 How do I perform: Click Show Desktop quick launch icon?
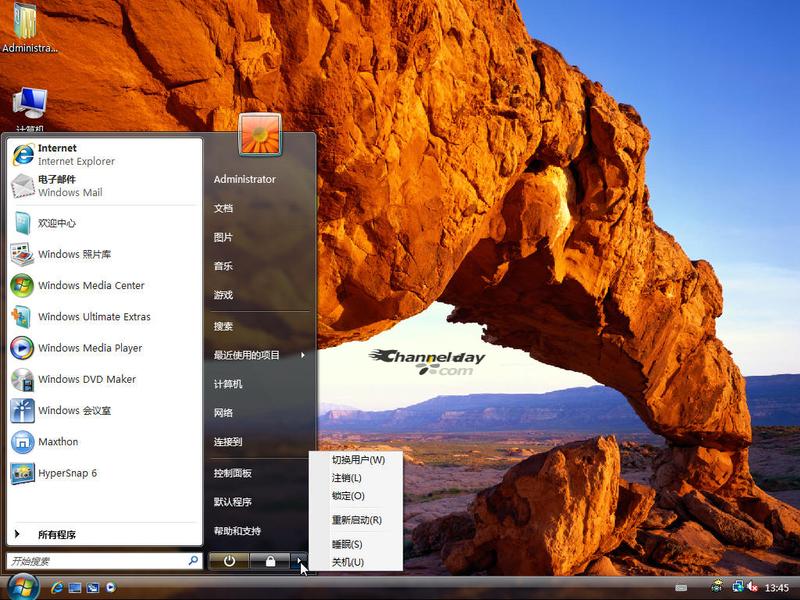point(75,588)
